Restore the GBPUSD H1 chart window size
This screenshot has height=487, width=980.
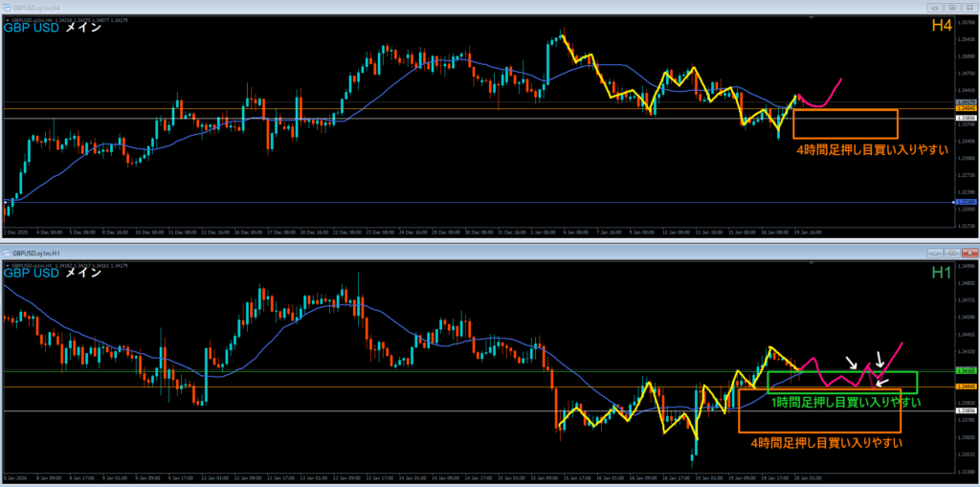950,253
